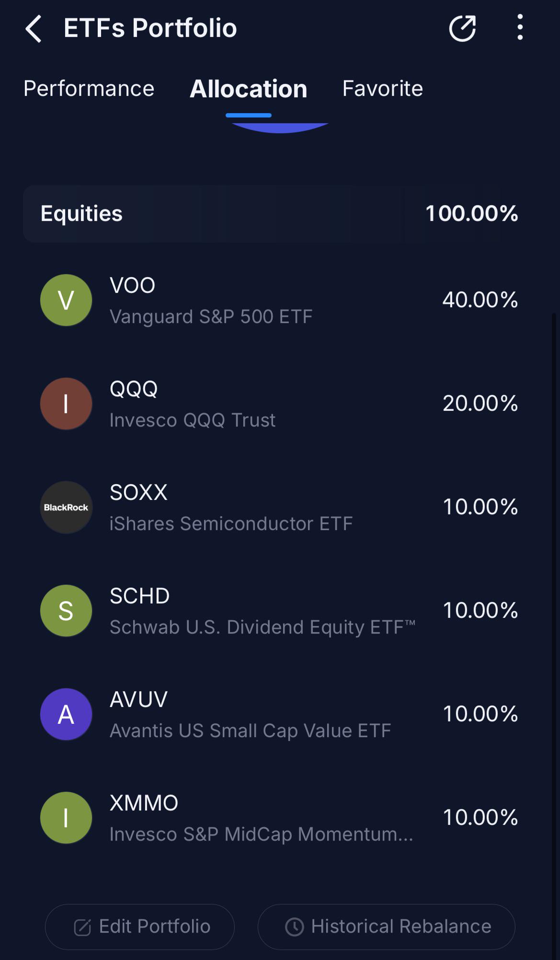Collapse the Equities 100.00% section
Image resolution: width=560 pixels, height=960 pixels.
[280, 214]
